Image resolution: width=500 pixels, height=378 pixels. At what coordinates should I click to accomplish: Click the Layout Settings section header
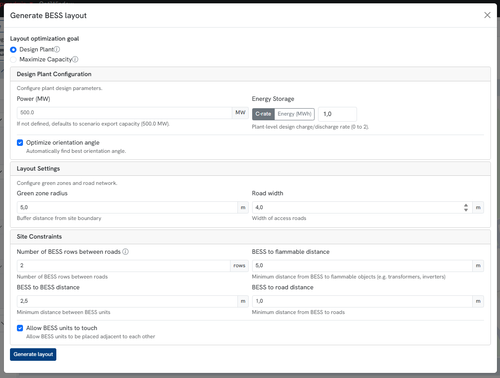250,169
